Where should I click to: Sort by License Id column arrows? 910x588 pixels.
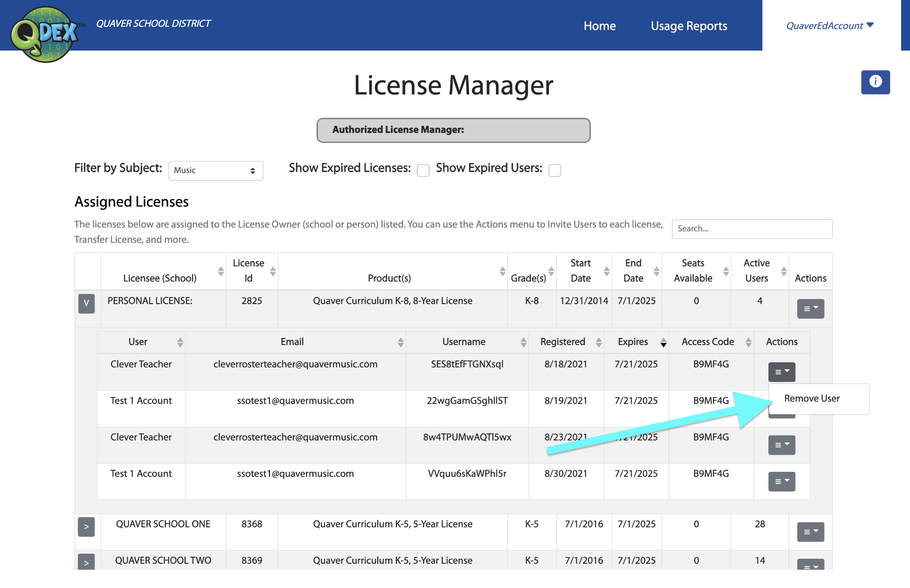click(273, 271)
